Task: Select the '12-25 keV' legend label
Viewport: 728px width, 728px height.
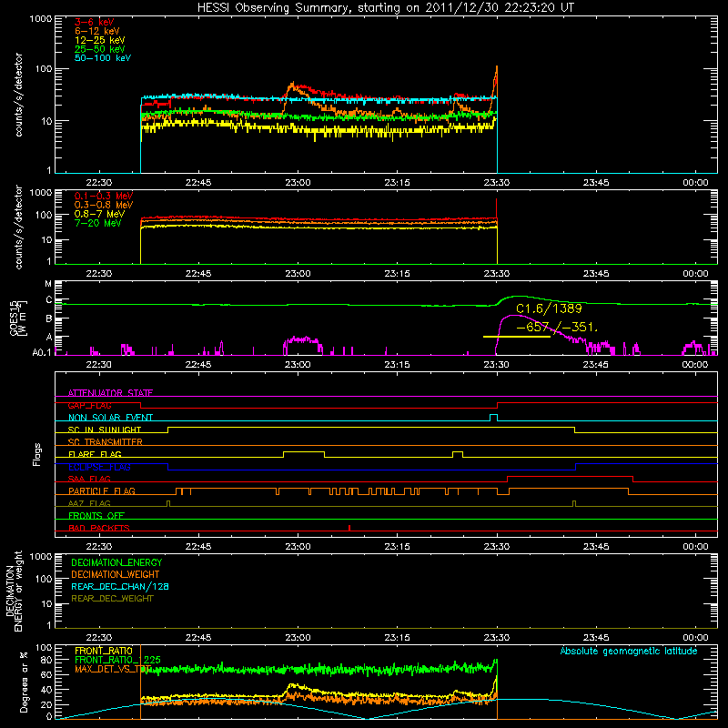Action: (100, 40)
